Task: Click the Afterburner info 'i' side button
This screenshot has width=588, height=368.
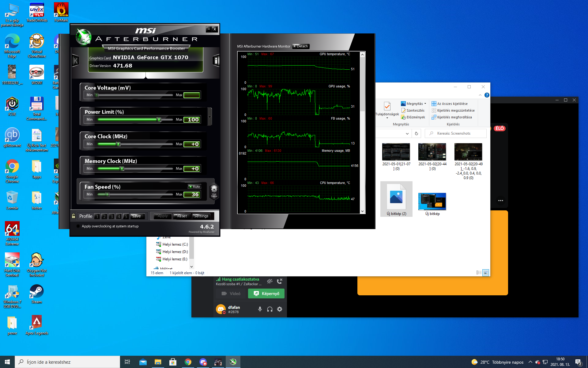Action: [x=216, y=60]
